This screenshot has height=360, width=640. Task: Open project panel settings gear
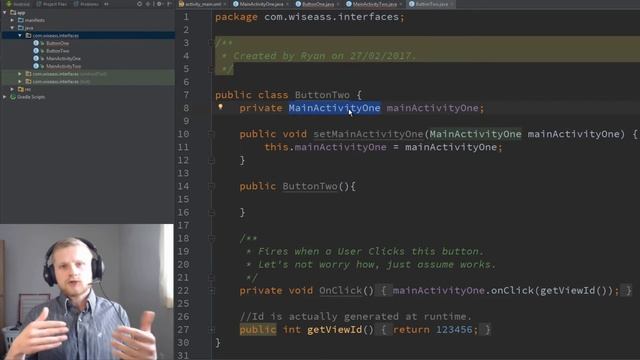tap(159, 4)
